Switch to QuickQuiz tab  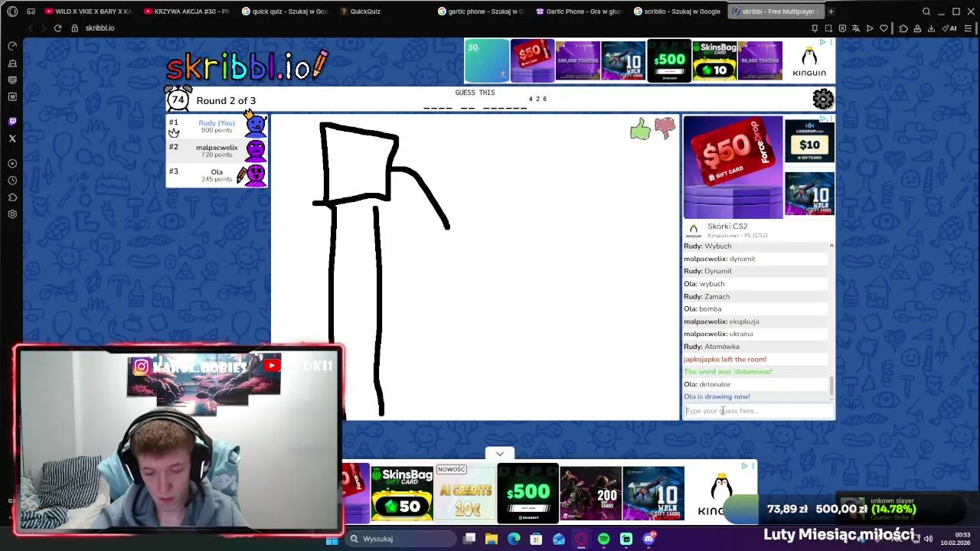point(383,11)
